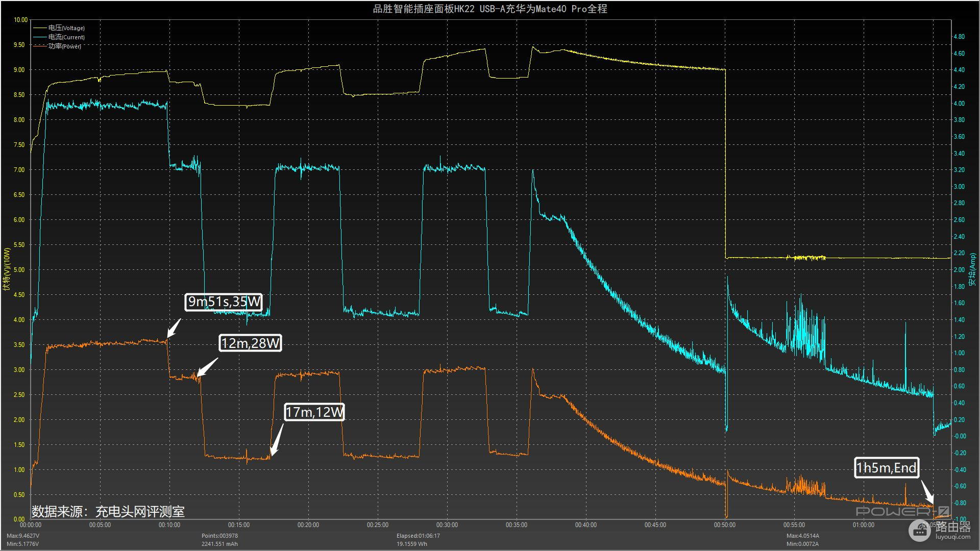
Task: Click the 3.40 tick on the right axis
Action: [x=959, y=154]
